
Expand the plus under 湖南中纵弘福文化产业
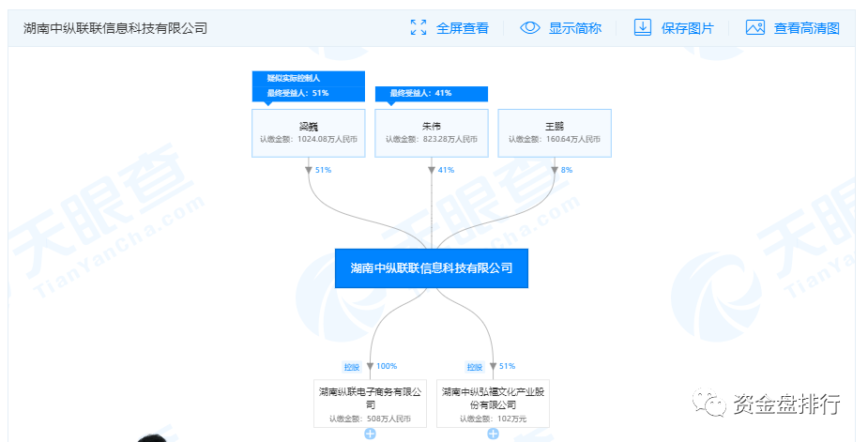point(494,434)
